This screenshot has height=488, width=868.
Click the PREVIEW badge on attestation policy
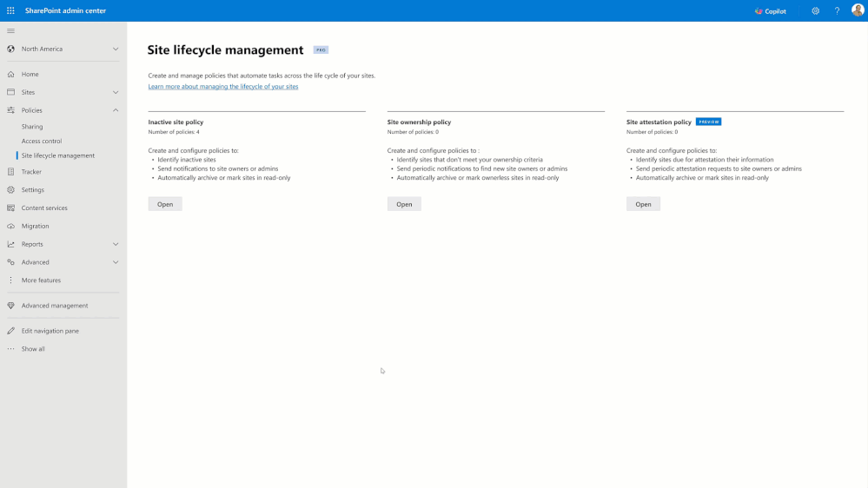tap(709, 122)
